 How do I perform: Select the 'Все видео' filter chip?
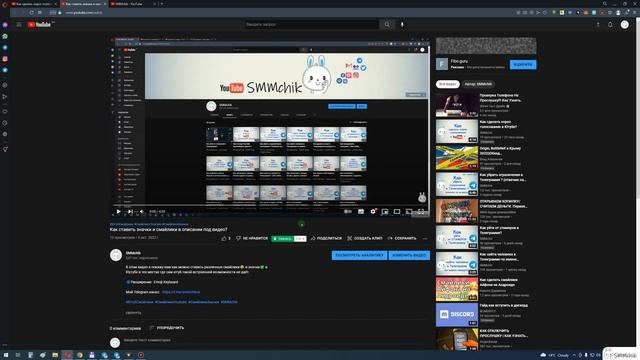(x=448, y=84)
